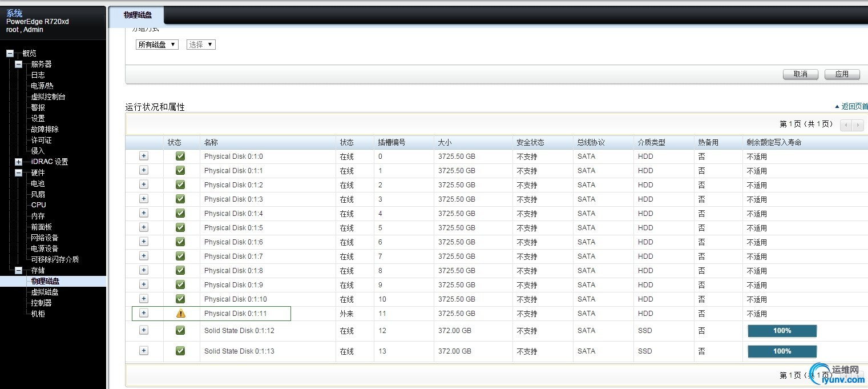Expand details for Physical Disk 0:1:3

144,198
